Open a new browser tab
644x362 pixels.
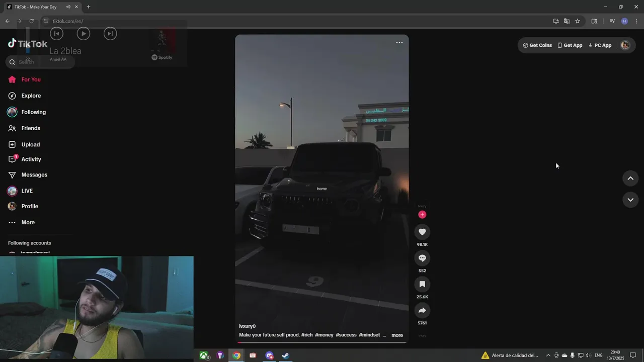[89, 7]
